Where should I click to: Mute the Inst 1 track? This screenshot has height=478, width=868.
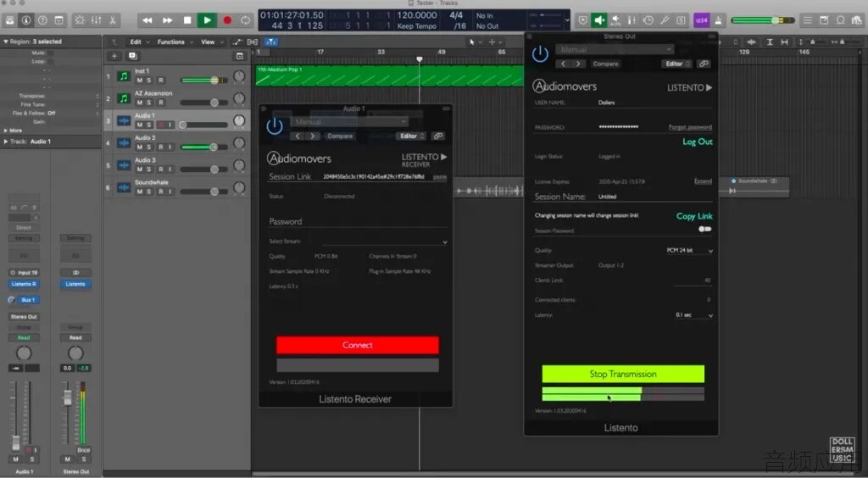tap(140, 81)
